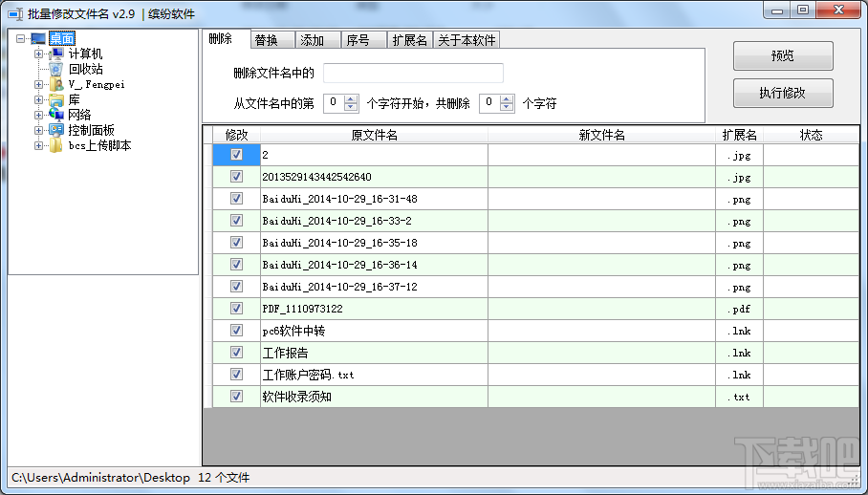
Task: Toggle checkbox for BaiduHi_2014-10-29_16-31-48
Action: pos(236,199)
